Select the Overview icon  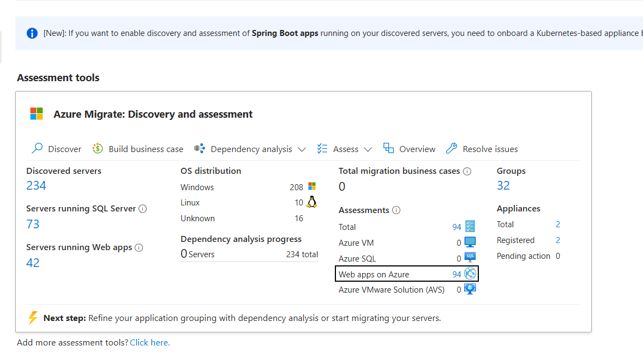click(x=388, y=148)
